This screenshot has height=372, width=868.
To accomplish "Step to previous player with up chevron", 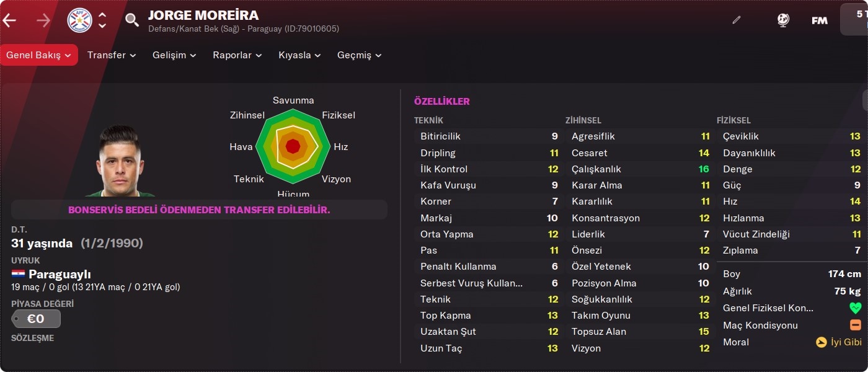I will pos(102,15).
